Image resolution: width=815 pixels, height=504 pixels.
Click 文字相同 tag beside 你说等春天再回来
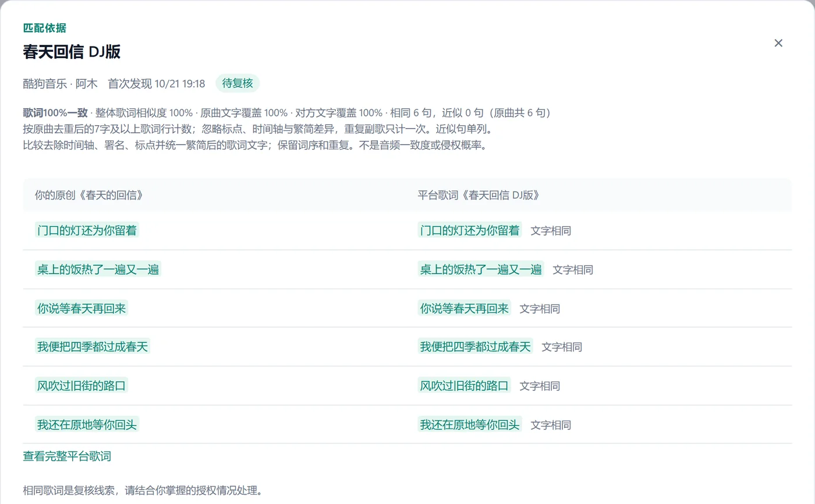click(x=540, y=309)
